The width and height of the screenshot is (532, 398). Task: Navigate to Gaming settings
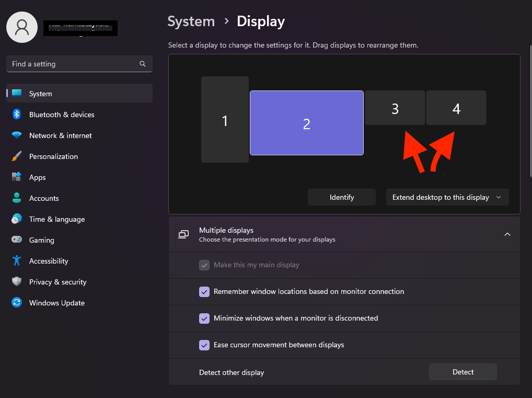click(x=79, y=240)
